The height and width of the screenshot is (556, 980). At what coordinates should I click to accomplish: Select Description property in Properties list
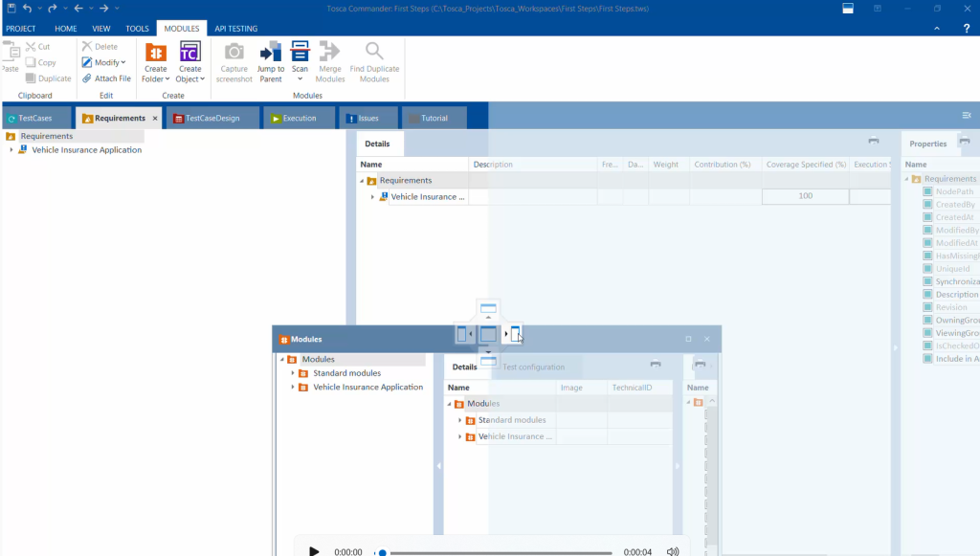pos(956,294)
